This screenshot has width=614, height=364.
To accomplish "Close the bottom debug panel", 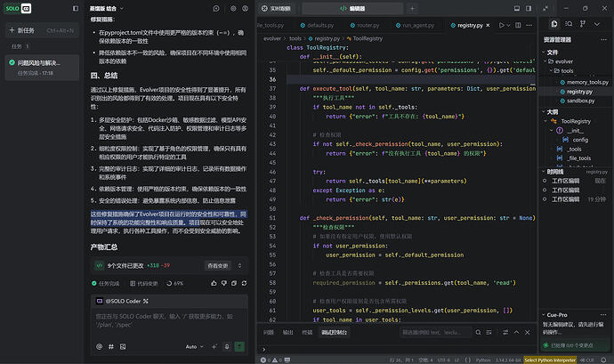I will [x=528, y=332].
